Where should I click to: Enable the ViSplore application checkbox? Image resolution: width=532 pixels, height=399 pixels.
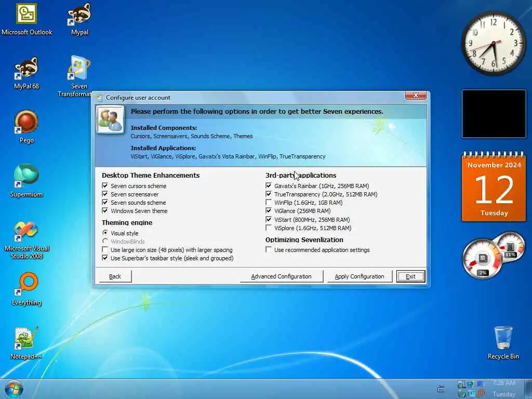coord(269,228)
